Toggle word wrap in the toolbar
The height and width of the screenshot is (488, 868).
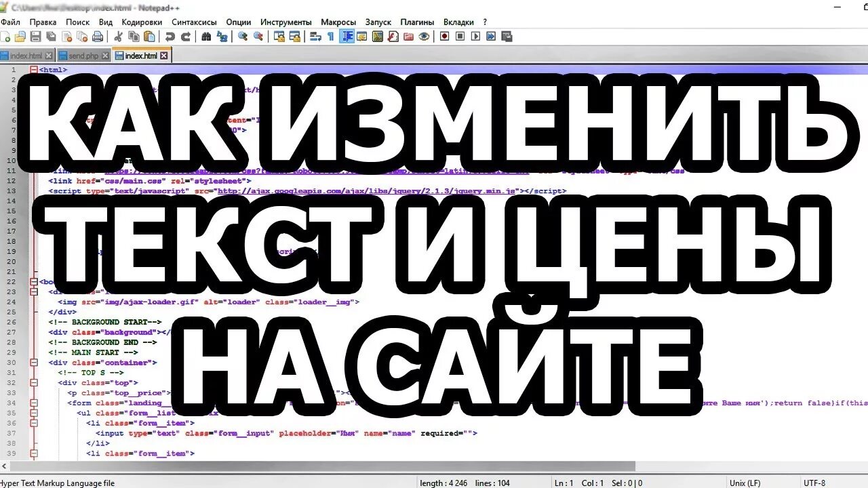tap(315, 37)
